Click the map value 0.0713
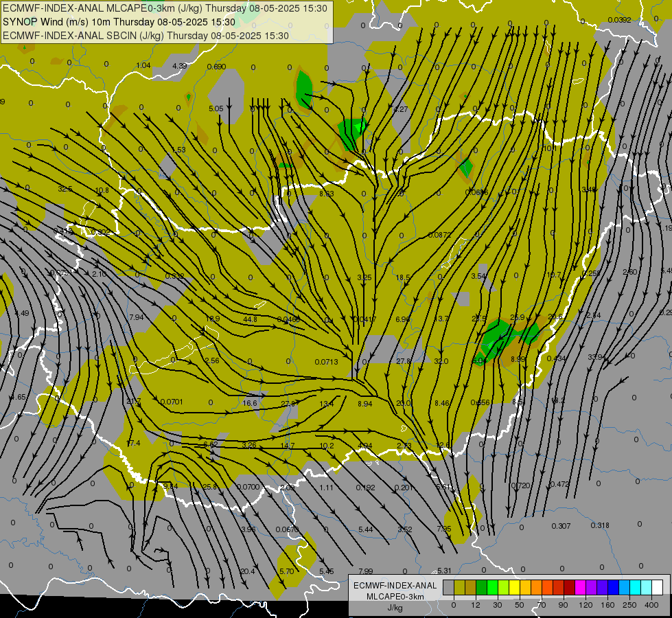Screen dimensions: 672x618 pos(327,362)
